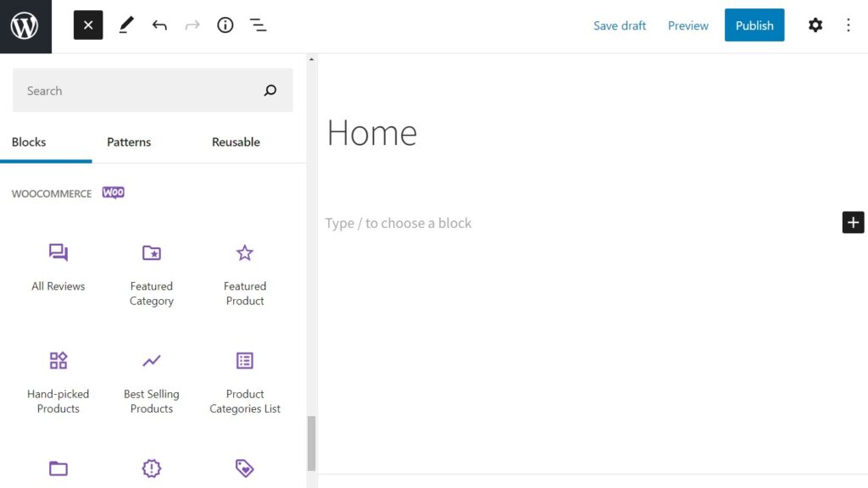868x488 pixels.
Task: Insert the Featured Product block
Action: 244,271
